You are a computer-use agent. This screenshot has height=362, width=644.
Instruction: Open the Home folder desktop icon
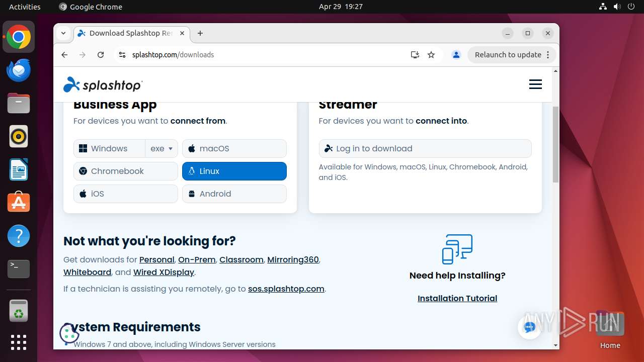pos(610,330)
